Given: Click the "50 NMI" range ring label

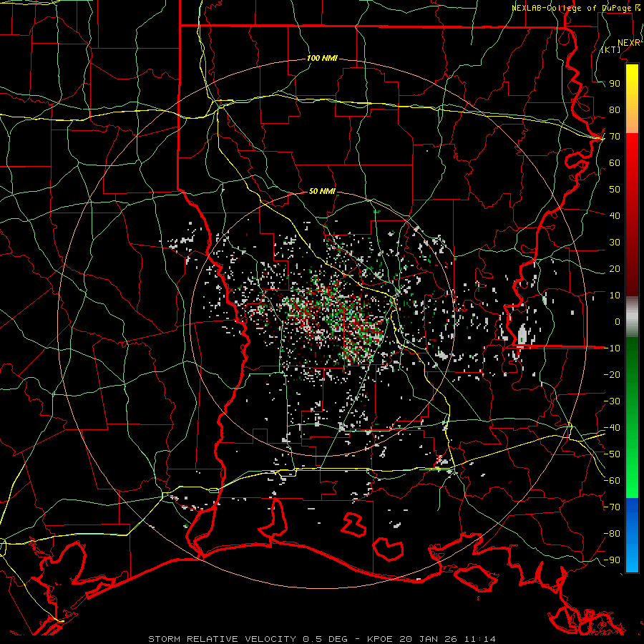Looking at the screenshot, I should [x=322, y=191].
